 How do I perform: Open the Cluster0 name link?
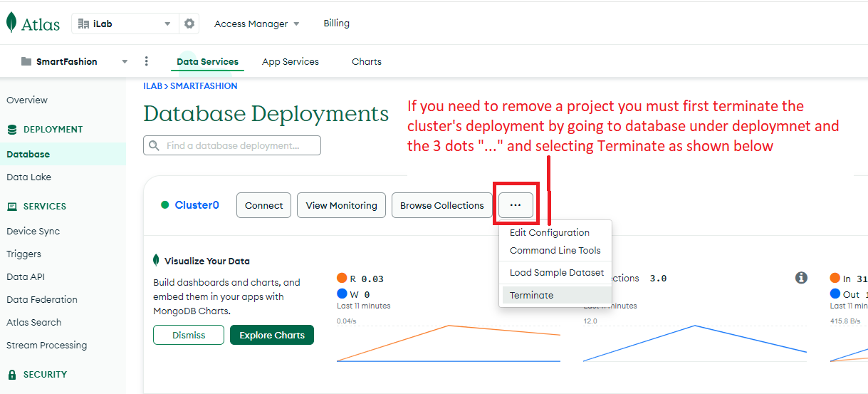tap(197, 205)
